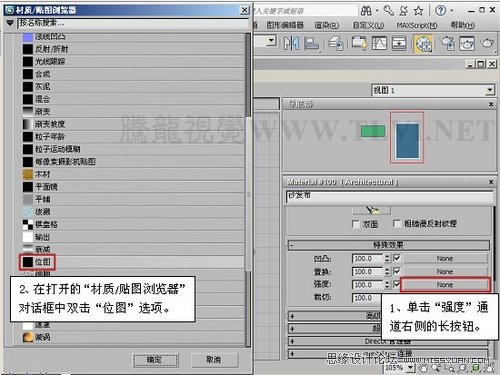Expand the 连接 rollout at bottom
Viewport: 500px width, 375px height.
(x=389, y=353)
